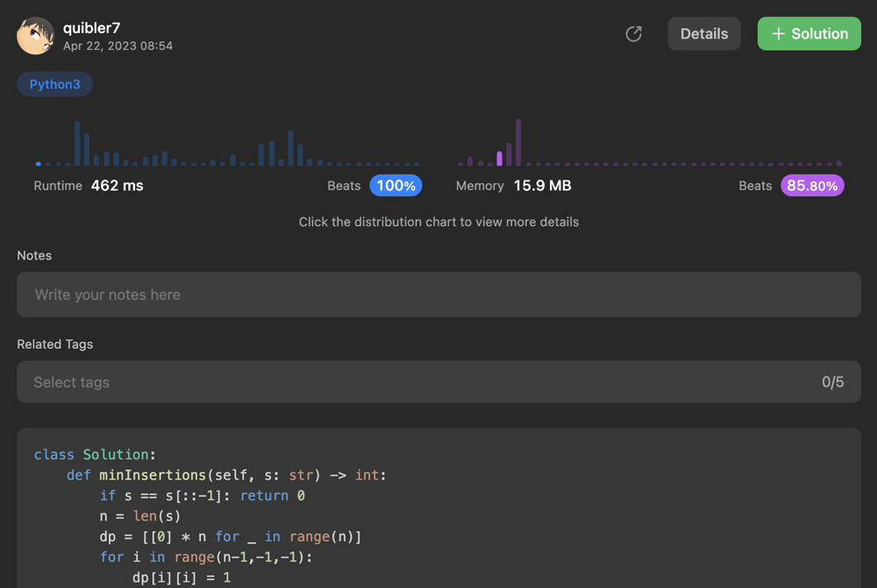877x588 pixels.
Task: Click the 0/5 tag counter
Action: click(x=832, y=382)
